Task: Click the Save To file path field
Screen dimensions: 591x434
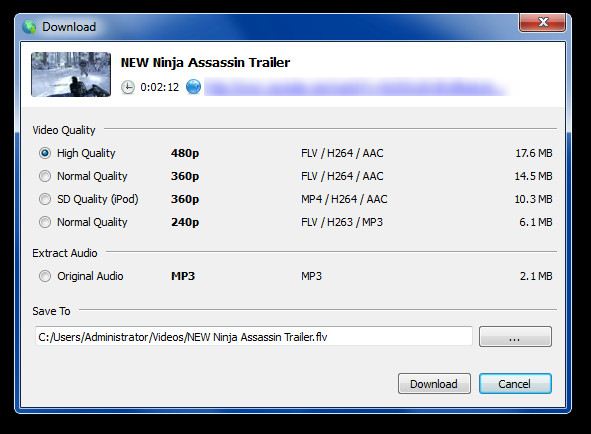Action: coord(254,336)
